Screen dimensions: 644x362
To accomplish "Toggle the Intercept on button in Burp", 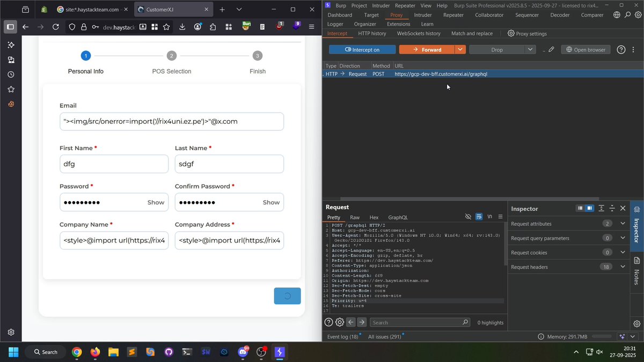I will click(362, 49).
